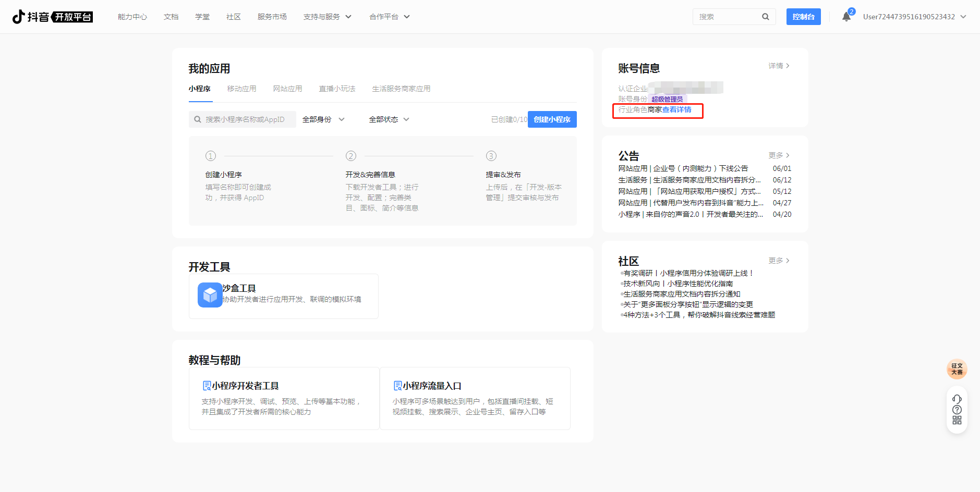This screenshot has height=492, width=980.
Task: Open the 全部状态 filter dropdown
Action: tap(389, 119)
